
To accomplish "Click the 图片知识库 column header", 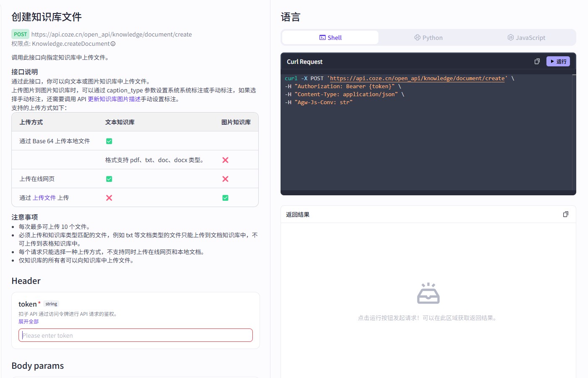I will [236, 122].
